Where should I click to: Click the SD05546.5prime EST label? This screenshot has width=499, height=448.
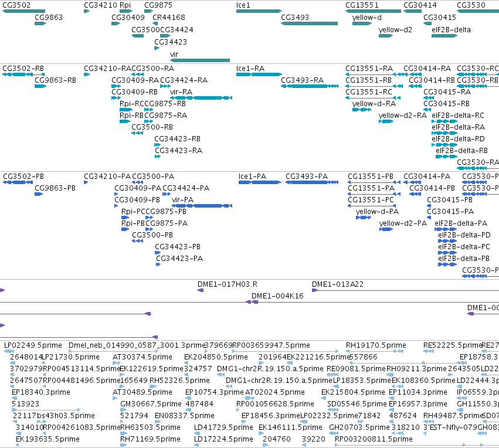click(x=357, y=404)
